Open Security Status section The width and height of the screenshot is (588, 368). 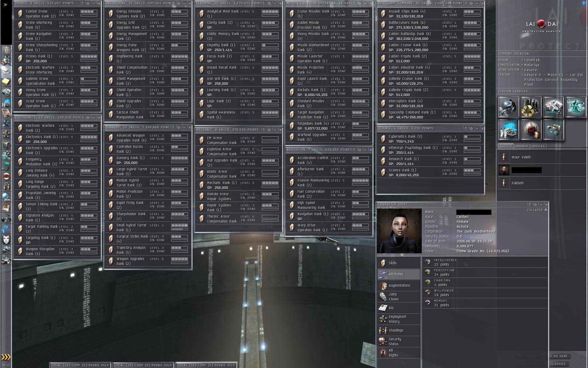click(399, 341)
